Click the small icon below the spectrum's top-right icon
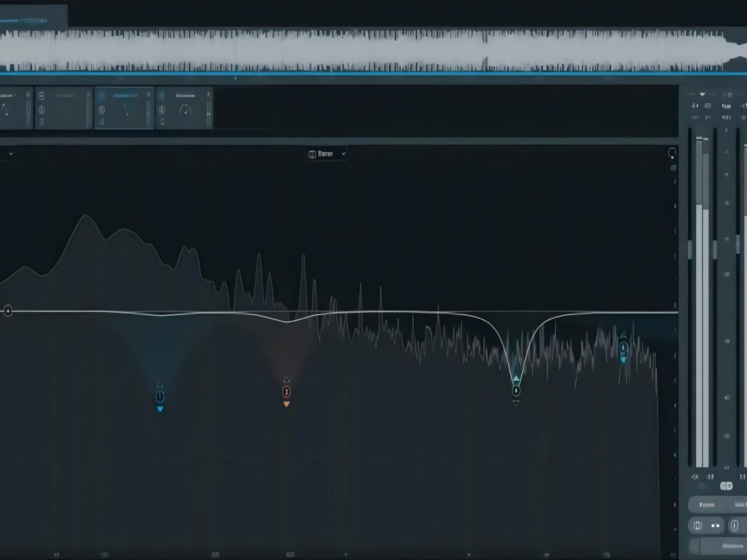The height and width of the screenshot is (560, 747). point(673,168)
